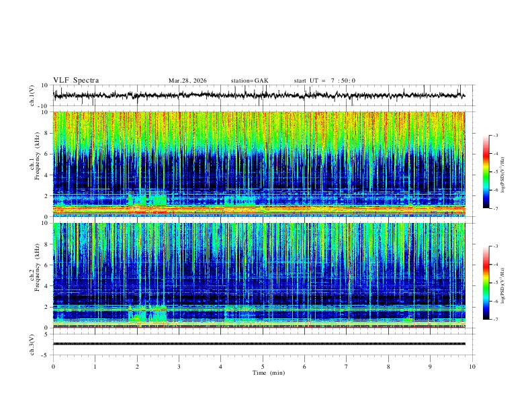Click the '-7' label on ch.1 colorbar
The image size is (532, 411).
pyautogui.click(x=495, y=208)
